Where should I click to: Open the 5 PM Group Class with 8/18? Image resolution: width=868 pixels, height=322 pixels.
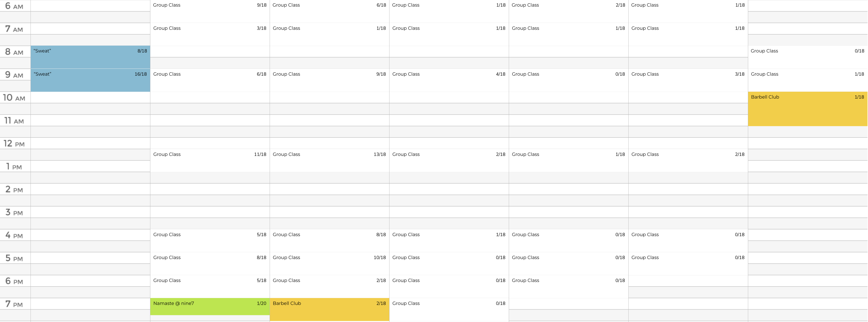coord(210,264)
